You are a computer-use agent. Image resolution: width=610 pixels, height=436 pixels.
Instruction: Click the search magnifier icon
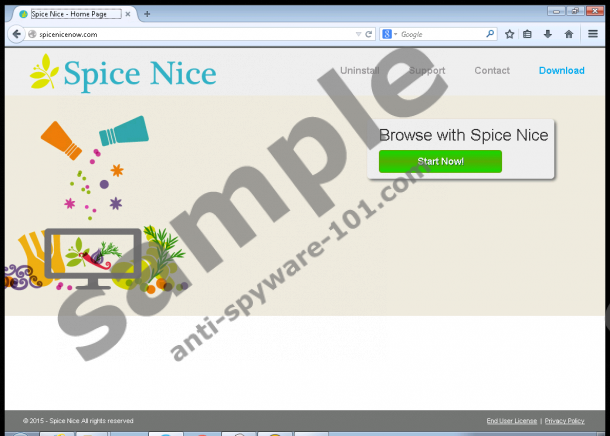click(490, 34)
